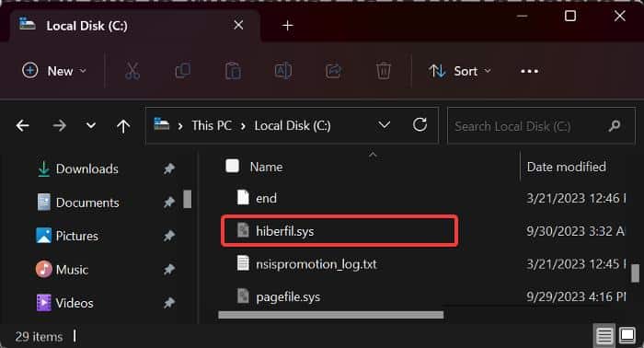Click the Cut scissors icon
644x348 pixels.
(132, 71)
